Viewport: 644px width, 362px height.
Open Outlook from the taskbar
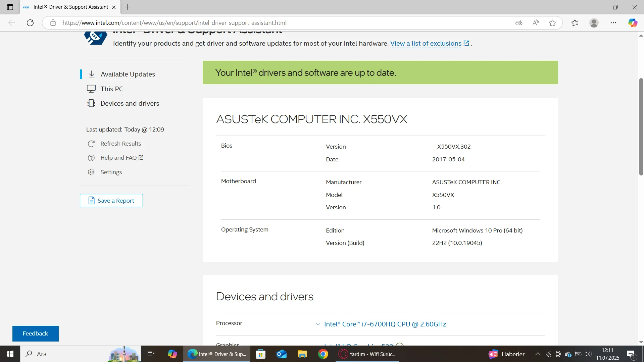tap(282, 354)
